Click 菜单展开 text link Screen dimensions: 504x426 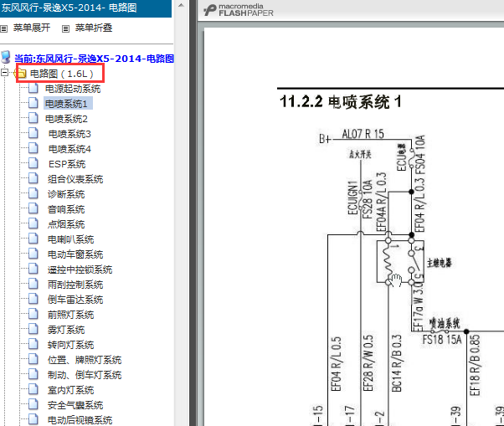tap(32, 28)
